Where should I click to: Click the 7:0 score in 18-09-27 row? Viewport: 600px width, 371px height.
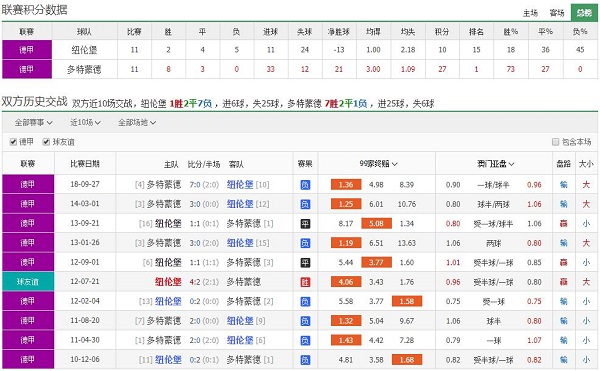[x=195, y=185]
